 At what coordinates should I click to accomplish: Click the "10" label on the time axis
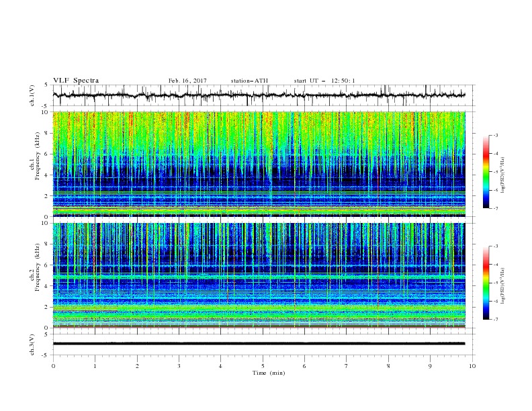point(472,366)
